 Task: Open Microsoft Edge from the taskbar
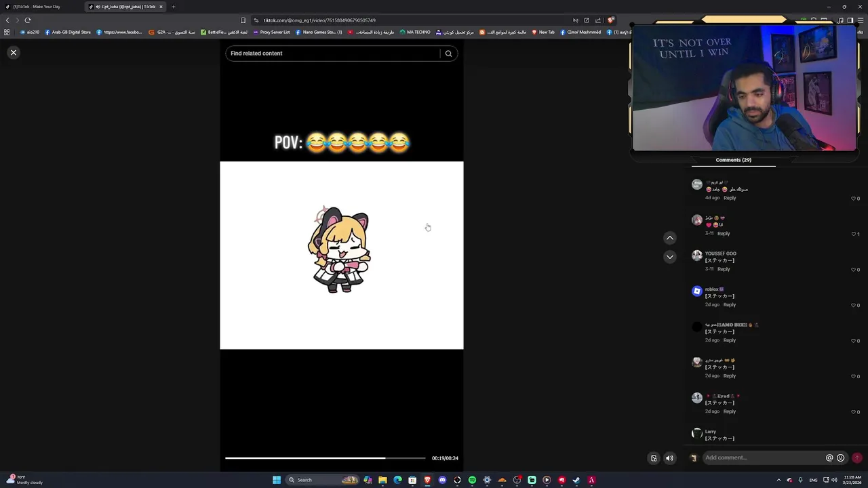pos(397,480)
